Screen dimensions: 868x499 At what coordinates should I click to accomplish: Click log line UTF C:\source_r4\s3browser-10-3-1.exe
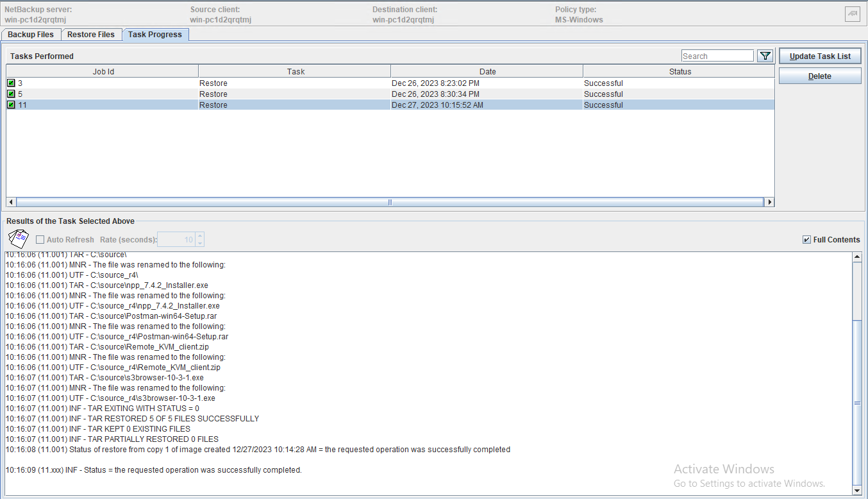(x=110, y=398)
